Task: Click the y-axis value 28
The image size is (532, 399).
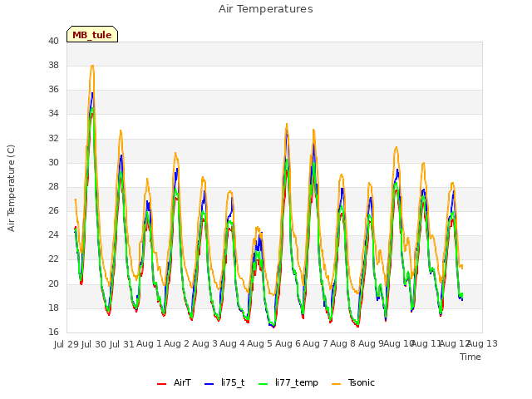Action: [x=53, y=186]
